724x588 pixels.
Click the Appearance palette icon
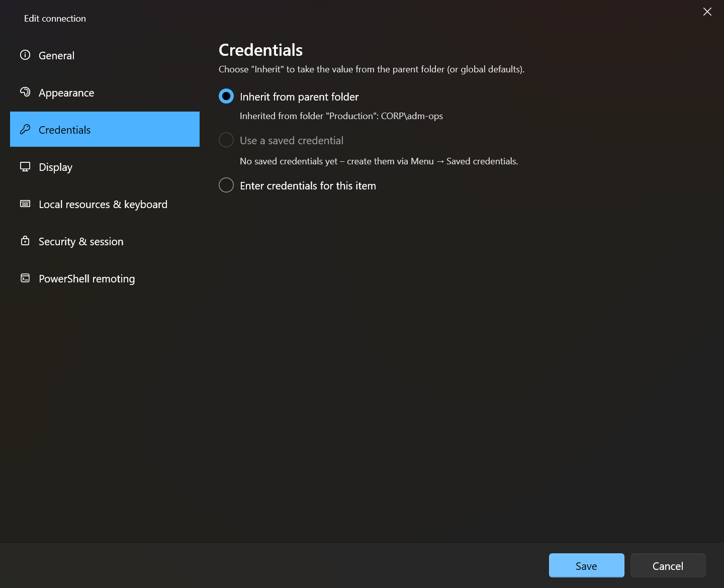[x=25, y=92]
